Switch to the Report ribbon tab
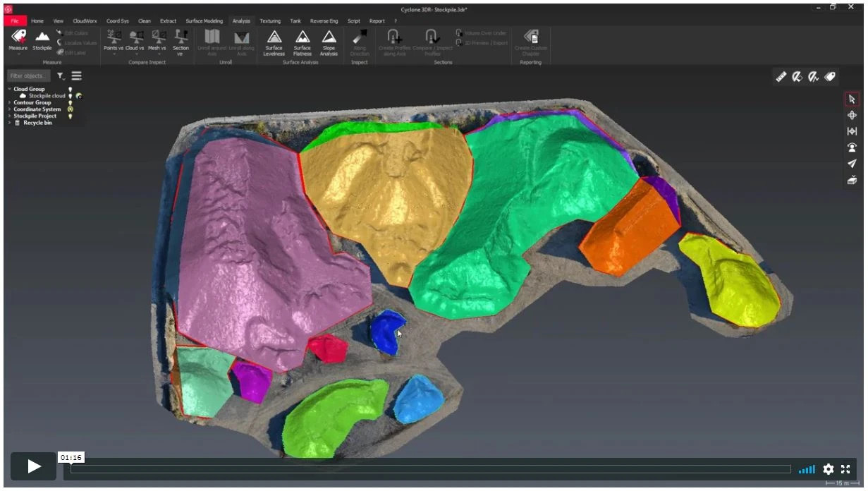Image resolution: width=868 pixels, height=491 pixels. [x=377, y=21]
